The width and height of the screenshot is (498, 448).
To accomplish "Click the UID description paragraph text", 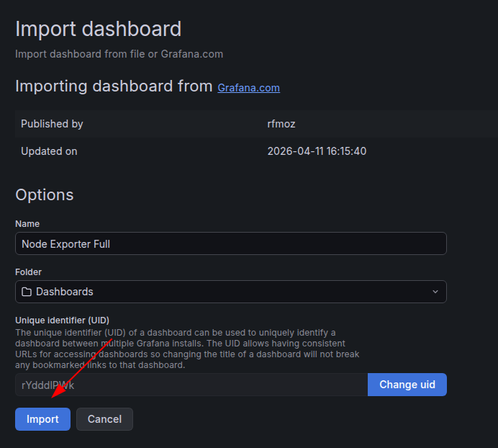I will (187, 349).
